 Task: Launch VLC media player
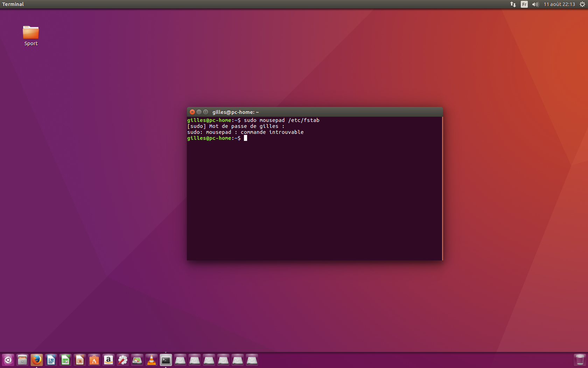pos(152,360)
